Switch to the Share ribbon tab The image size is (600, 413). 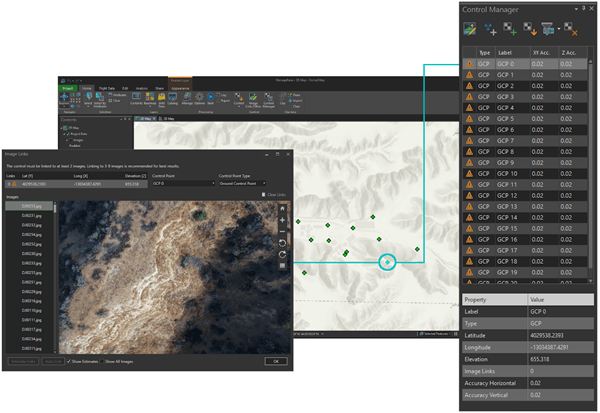coord(160,88)
